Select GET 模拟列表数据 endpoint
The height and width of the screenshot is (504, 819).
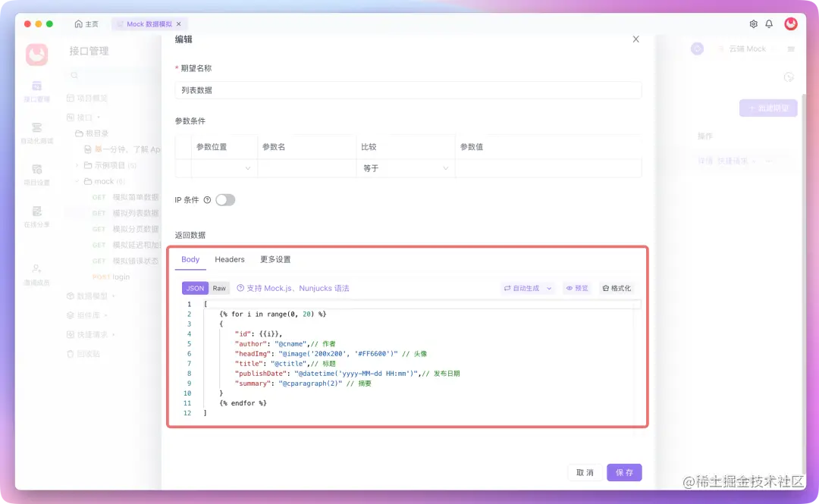[125, 213]
